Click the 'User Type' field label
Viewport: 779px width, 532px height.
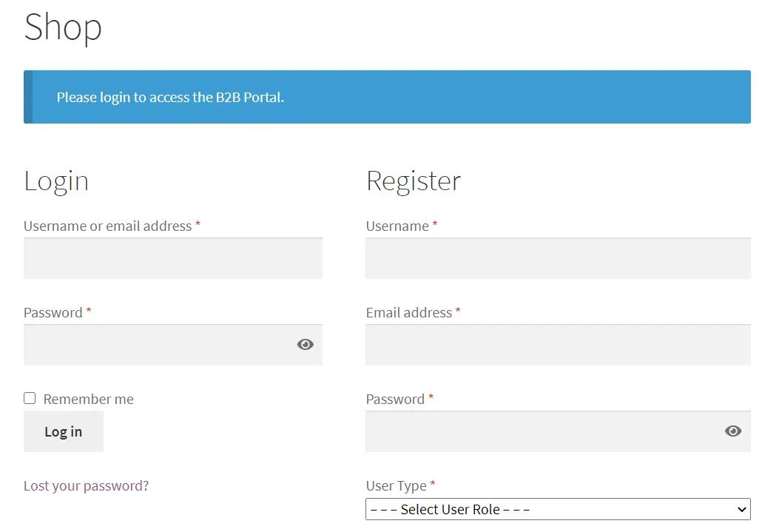coord(396,486)
